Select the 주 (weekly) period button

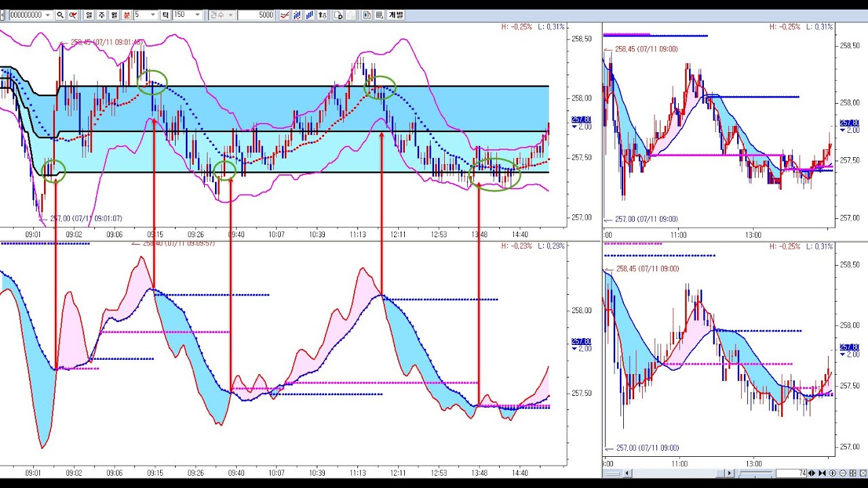click(100, 15)
